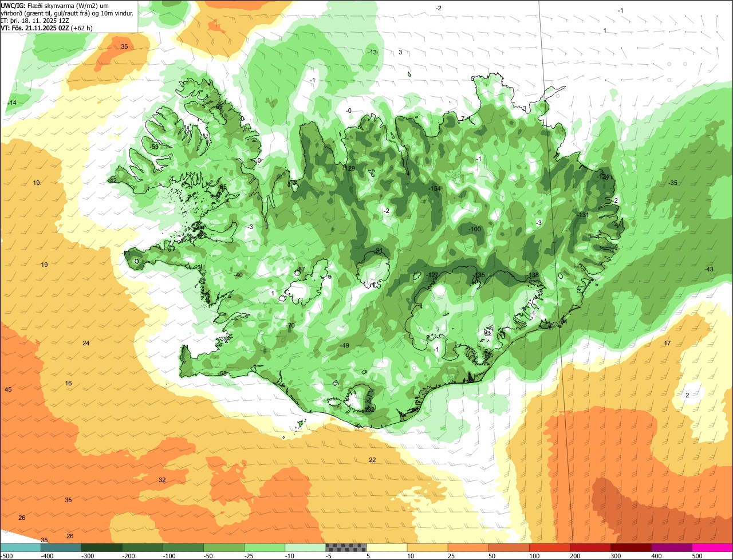Click the -10 to -5 pale green swatch

(x=305, y=547)
